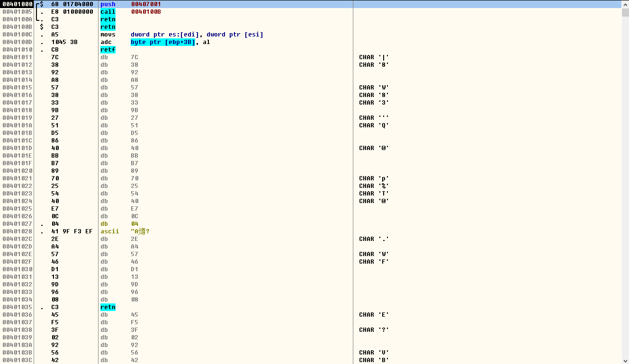Viewport: 629px width, 364px height.
Task: Click db operand D5 in disassembly column
Action: pos(135,133)
